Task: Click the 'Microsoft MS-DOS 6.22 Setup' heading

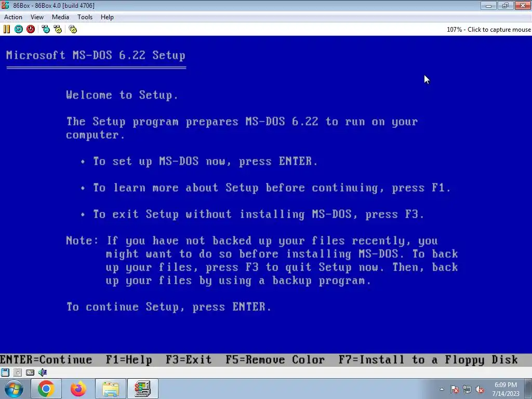Action: click(96, 55)
